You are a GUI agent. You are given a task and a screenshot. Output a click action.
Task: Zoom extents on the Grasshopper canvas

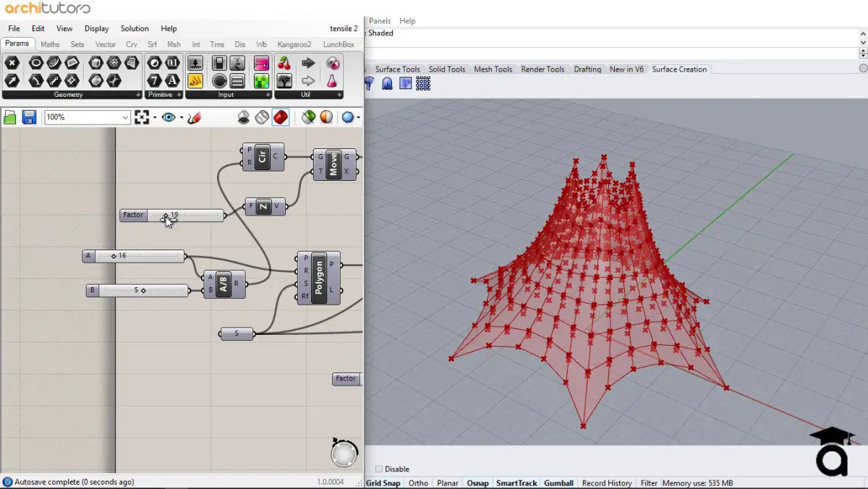coord(142,117)
